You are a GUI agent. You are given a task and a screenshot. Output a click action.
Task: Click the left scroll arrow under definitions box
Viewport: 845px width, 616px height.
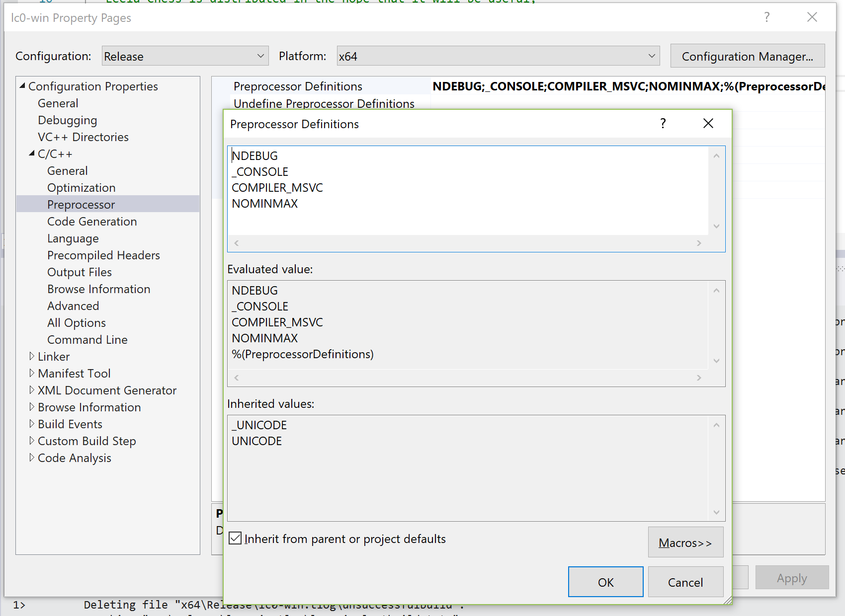[x=236, y=243]
